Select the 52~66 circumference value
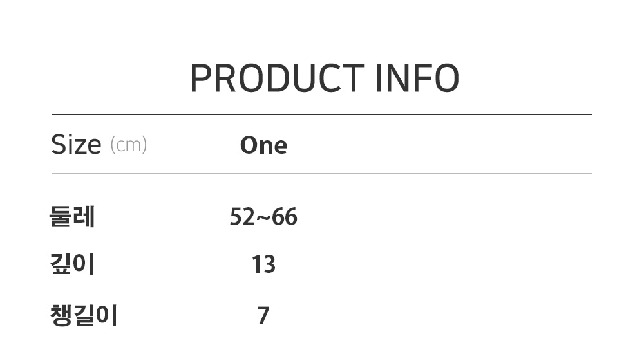This screenshot has height=341, width=644. [263, 217]
